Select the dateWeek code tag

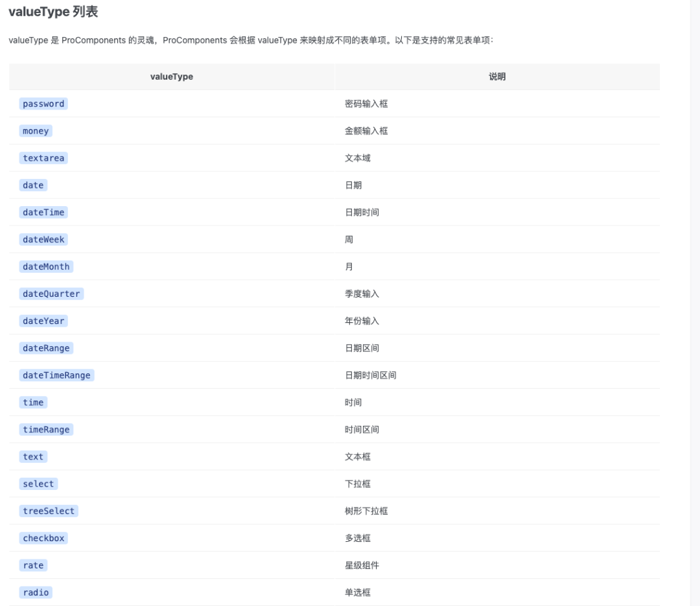click(x=43, y=239)
